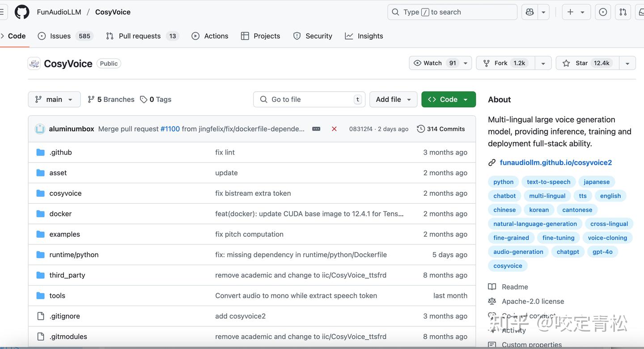644x349 pixels.
Task: Click the failed status X icon
Action: click(x=334, y=129)
